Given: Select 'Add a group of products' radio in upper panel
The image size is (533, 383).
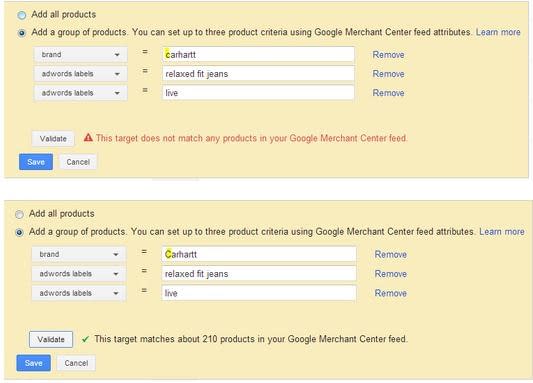Looking at the screenshot, I should 22,33.
